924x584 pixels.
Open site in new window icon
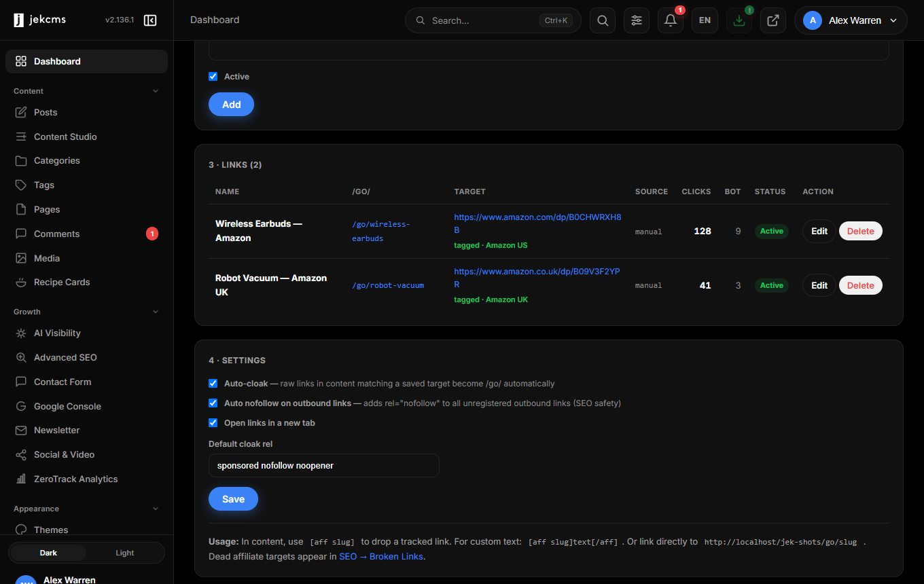[773, 20]
